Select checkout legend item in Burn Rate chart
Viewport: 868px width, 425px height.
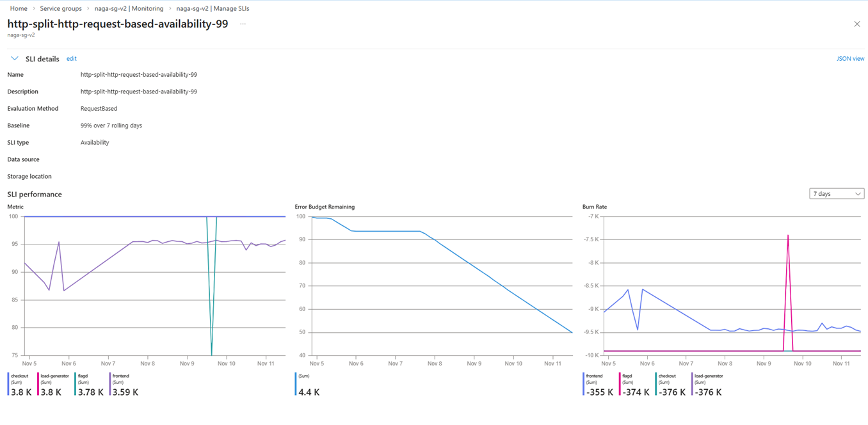point(671,385)
